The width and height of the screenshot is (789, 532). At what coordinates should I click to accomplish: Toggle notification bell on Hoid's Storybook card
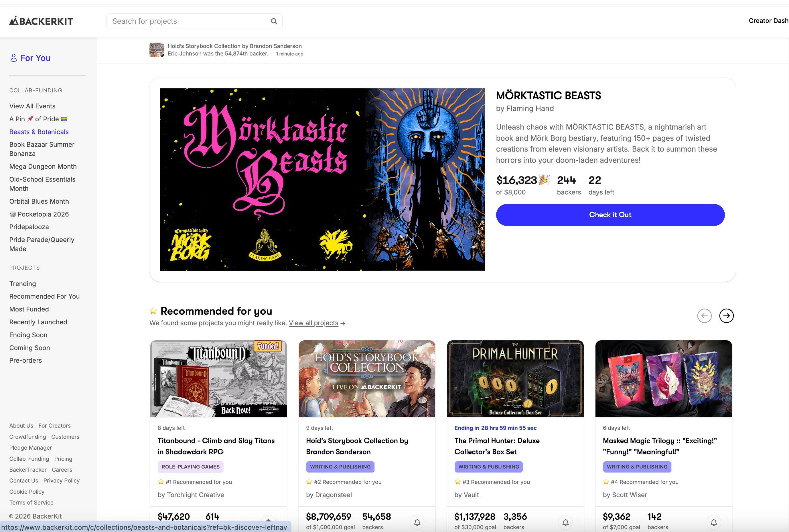point(417,522)
